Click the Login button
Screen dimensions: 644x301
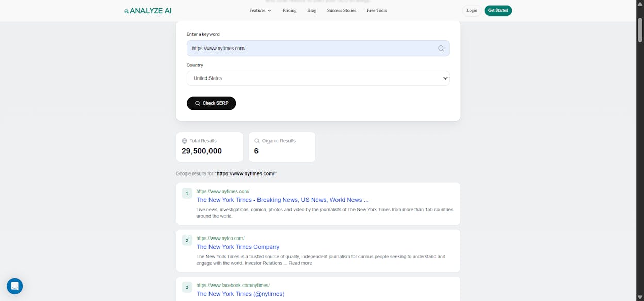pyautogui.click(x=472, y=10)
